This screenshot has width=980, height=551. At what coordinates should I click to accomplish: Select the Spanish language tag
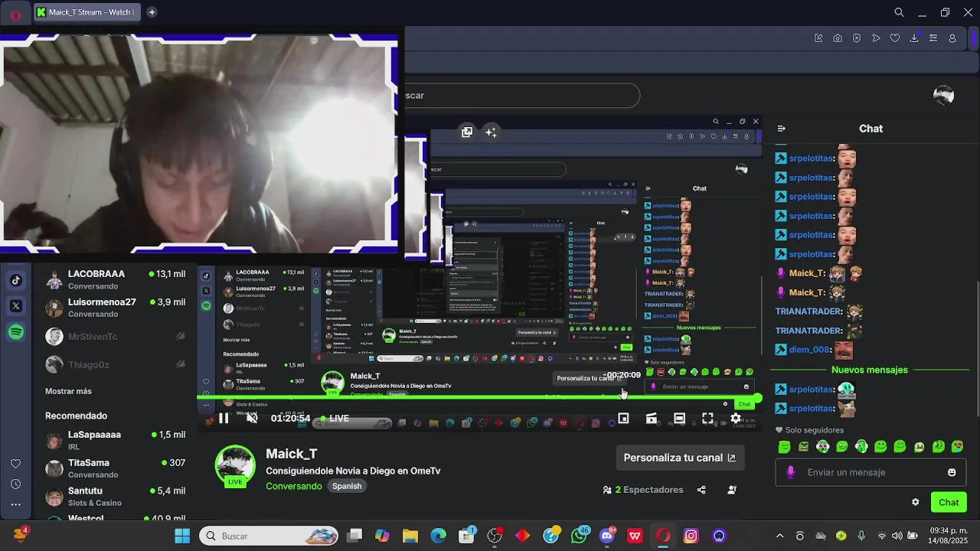(x=347, y=486)
